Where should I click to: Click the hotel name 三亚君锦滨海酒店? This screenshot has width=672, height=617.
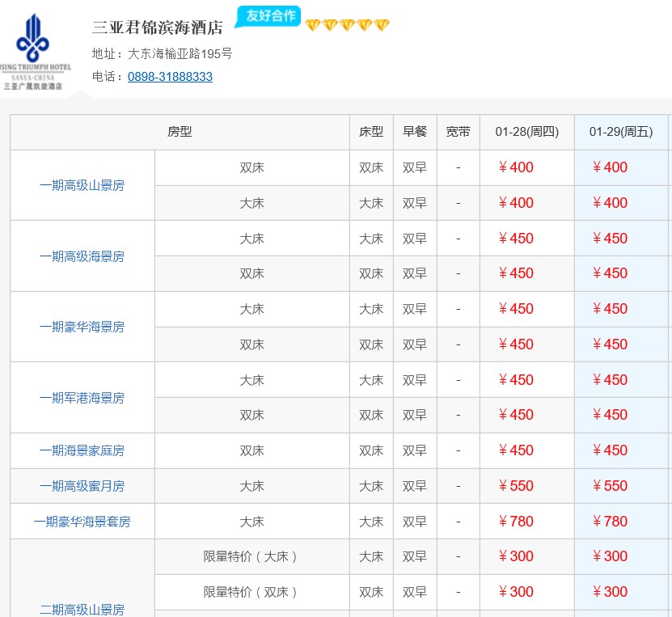point(158,27)
